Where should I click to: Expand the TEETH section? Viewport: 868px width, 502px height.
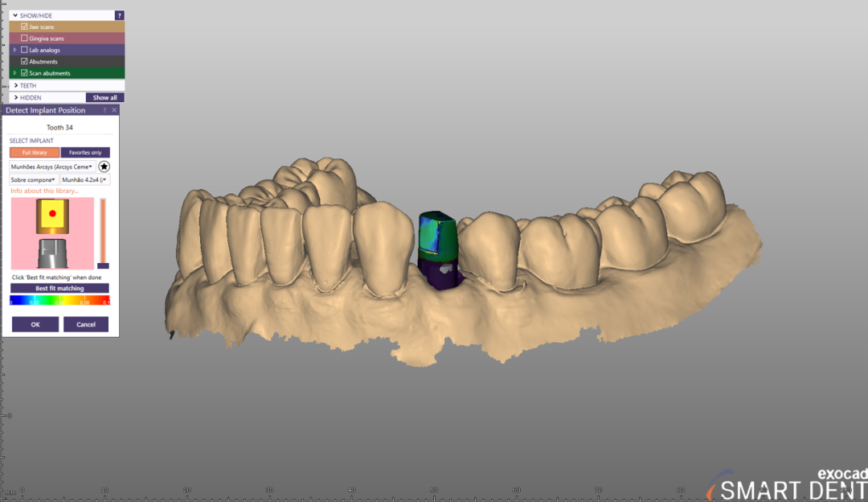[x=16, y=84]
